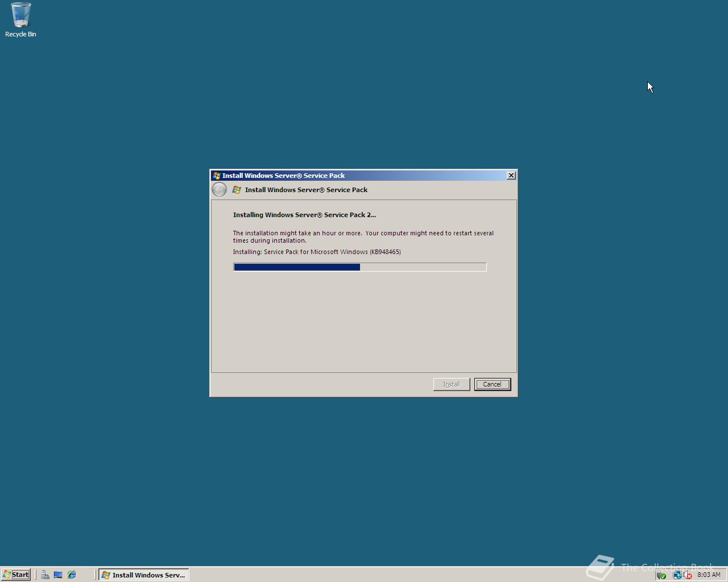This screenshot has width=728, height=582.
Task: Click the Show Desktop Quick Launch icon
Action: [x=58, y=575]
